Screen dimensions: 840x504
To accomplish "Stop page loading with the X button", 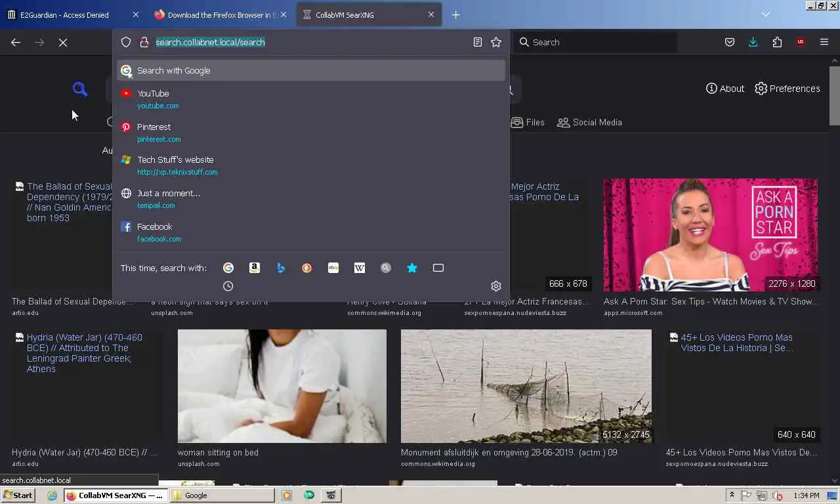I will coord(63,42).
